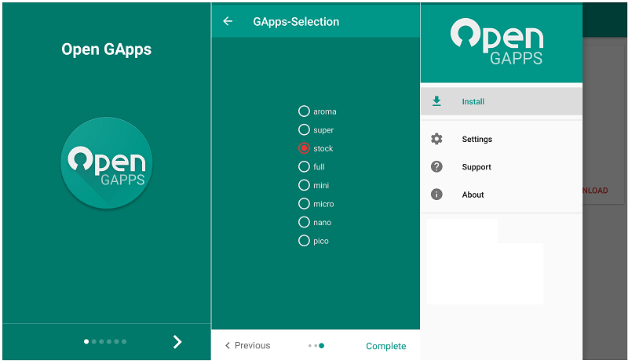Click the Open GApps drawer header logo
This screenshot has width=628, height=364.
(x=497, y=42)
